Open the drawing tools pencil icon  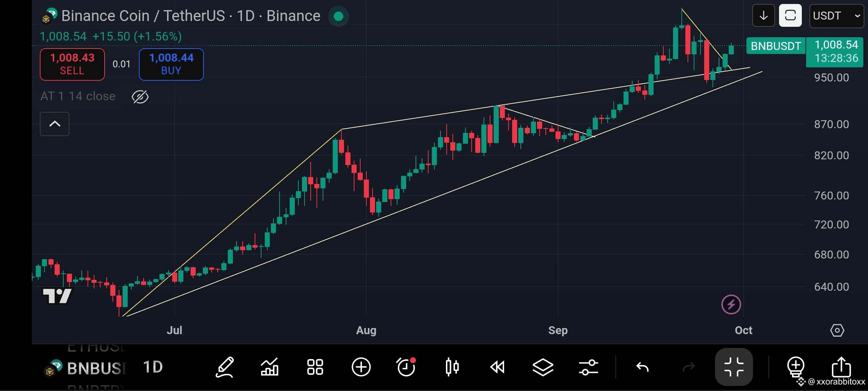(225, 367)
